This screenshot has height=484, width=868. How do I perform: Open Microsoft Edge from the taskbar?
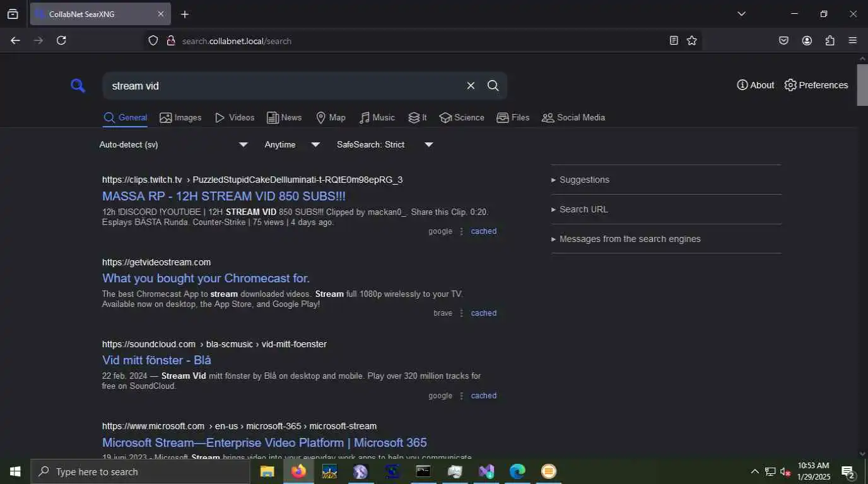point(517,471)
